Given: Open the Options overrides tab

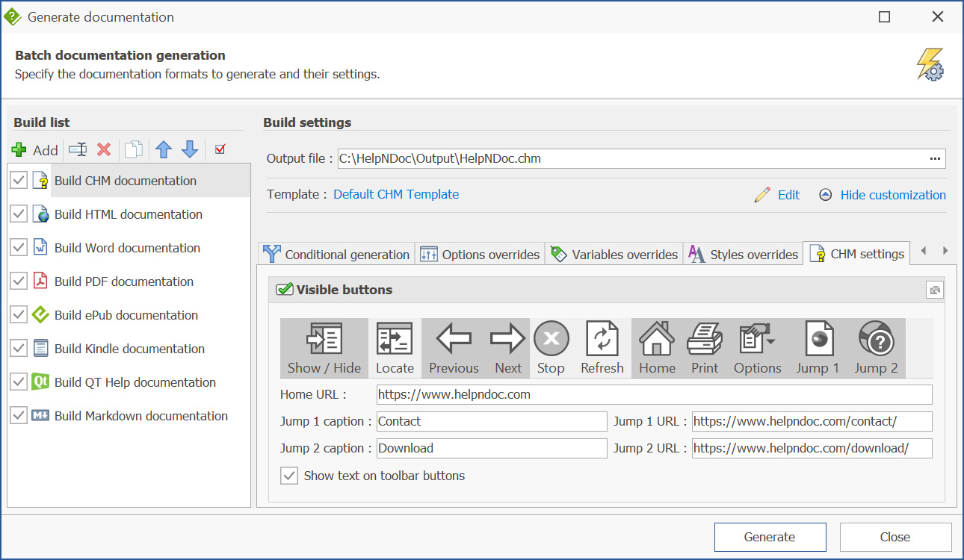Looking at the screenshot, I should (480, 254).
